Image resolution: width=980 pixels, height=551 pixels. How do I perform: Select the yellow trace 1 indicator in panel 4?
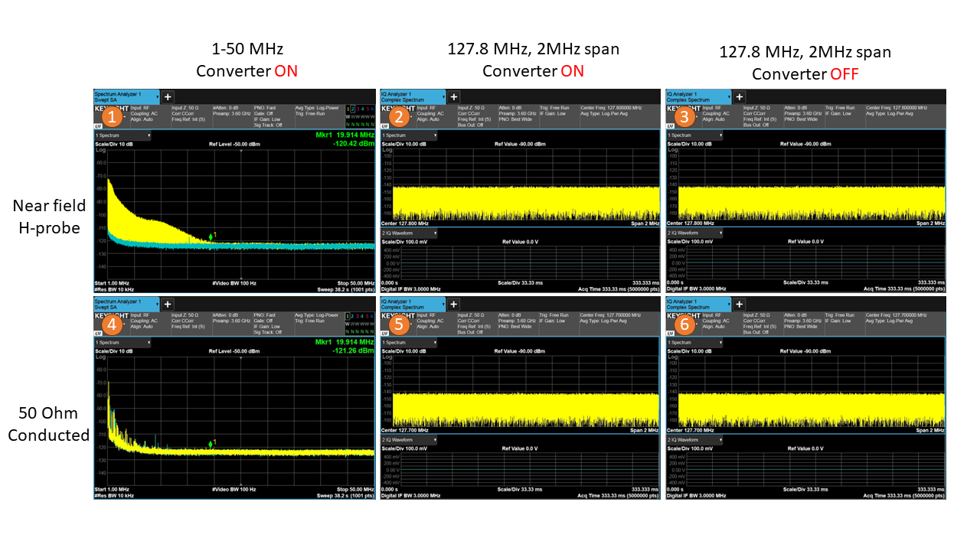click(x=347, y=317)
